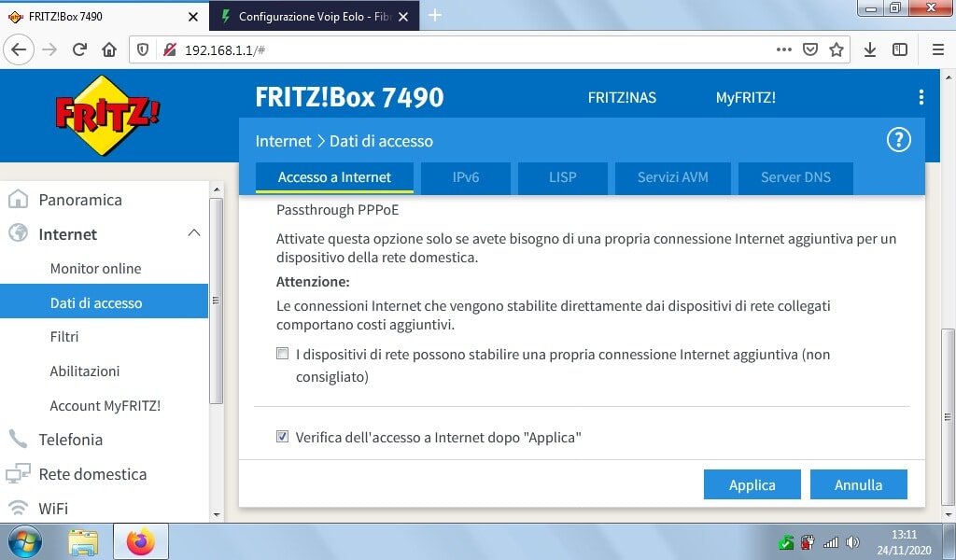
Task: Click the page scrollbar up arrow
Action: (949, 77)
